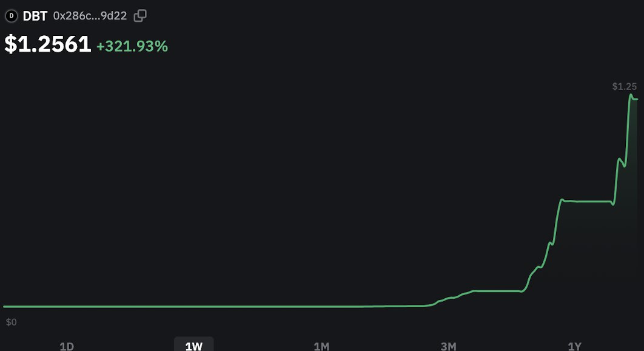
Task: Click the line's rightmost end point
Action: click(x=637, y=99)
